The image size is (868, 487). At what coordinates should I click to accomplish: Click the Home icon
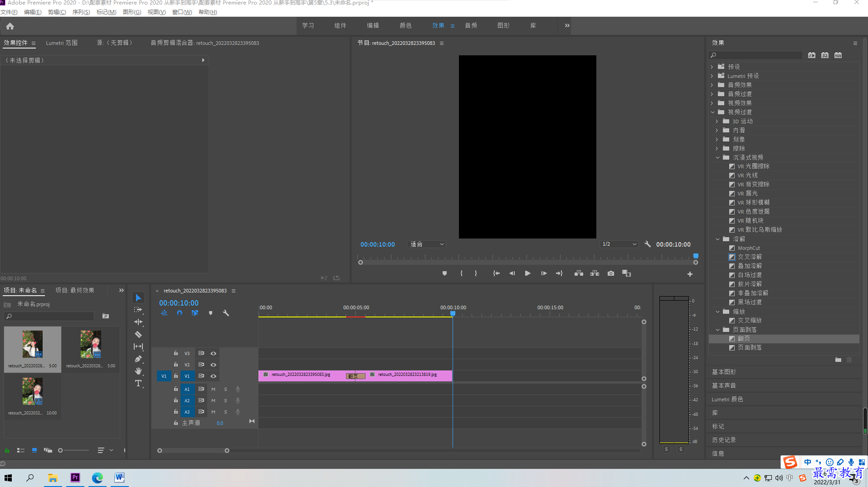tap(10, 26)
